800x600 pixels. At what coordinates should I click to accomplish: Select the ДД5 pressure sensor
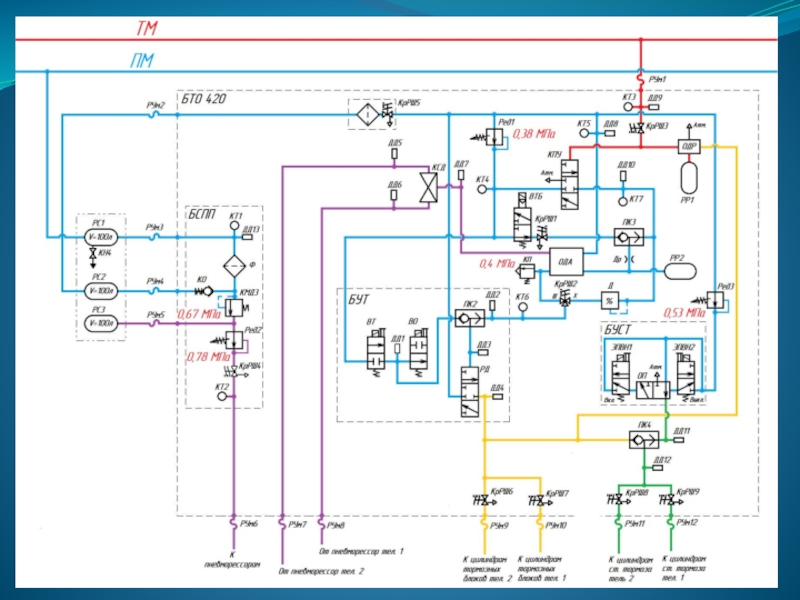(394, 154)
